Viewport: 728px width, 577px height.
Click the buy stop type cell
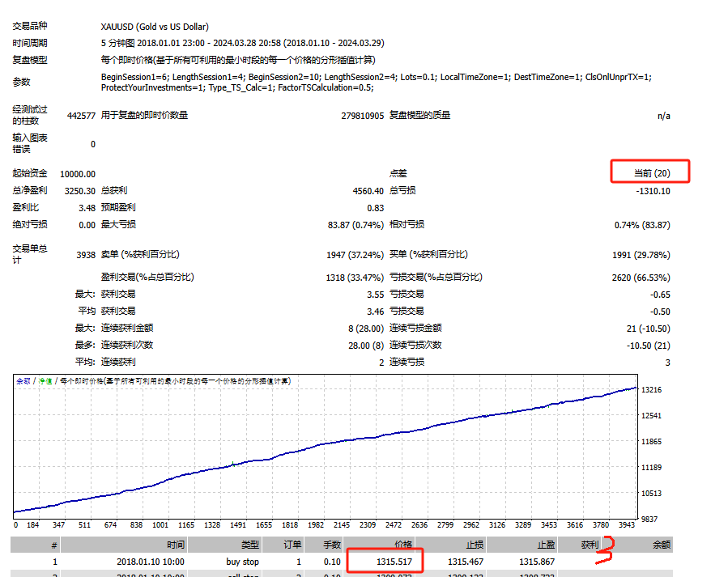(x=242, y=562)
